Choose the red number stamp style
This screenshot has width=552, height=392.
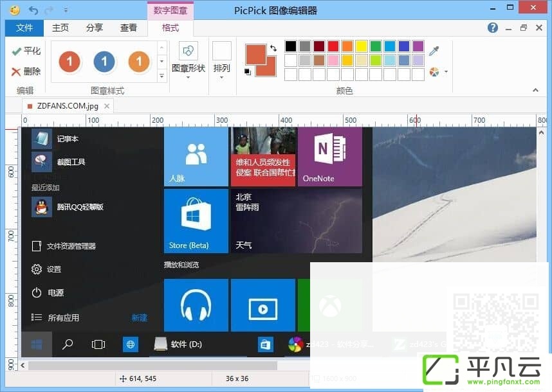[69, 62]
